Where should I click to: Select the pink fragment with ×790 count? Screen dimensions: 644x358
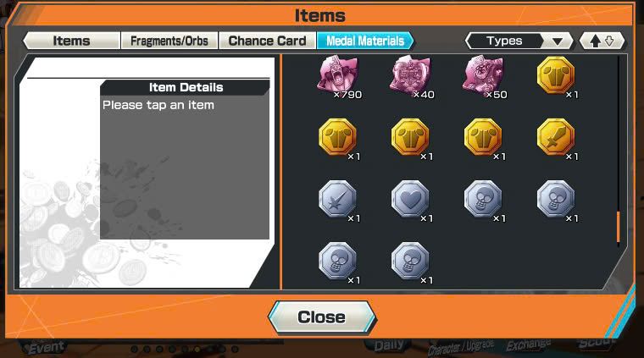(x=338, y=74)
